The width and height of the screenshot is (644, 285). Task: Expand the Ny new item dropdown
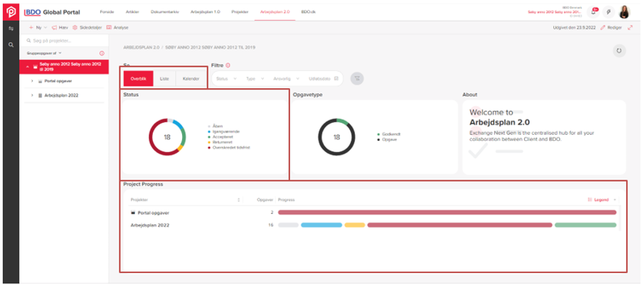[38, 27]
